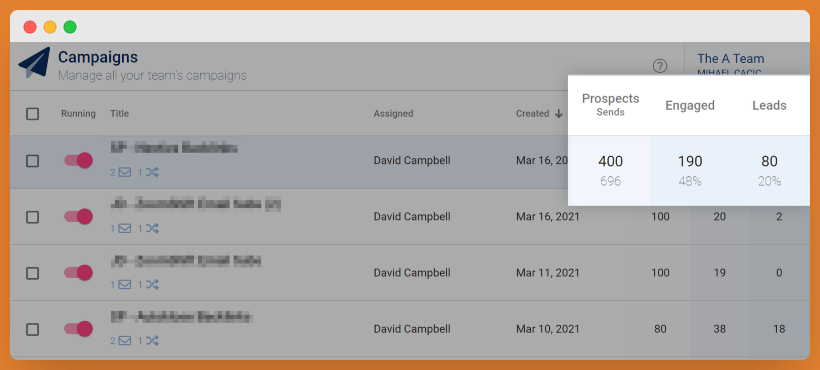Check the box for the Mar 11 campaign
The height and width of the screenshot is (370, 820).
pyautogui.click(x=32, y=273)
